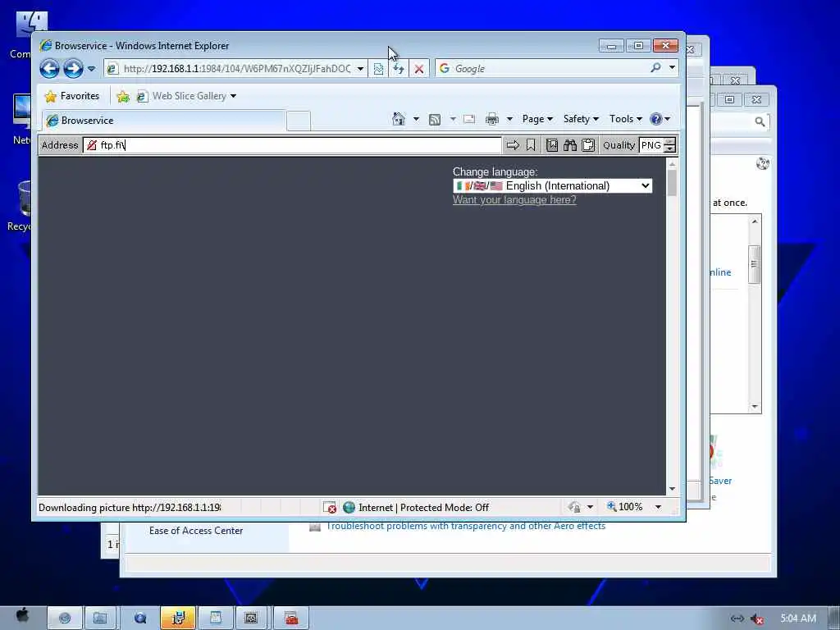Open the Change language dropdown

tap(552, 186)
